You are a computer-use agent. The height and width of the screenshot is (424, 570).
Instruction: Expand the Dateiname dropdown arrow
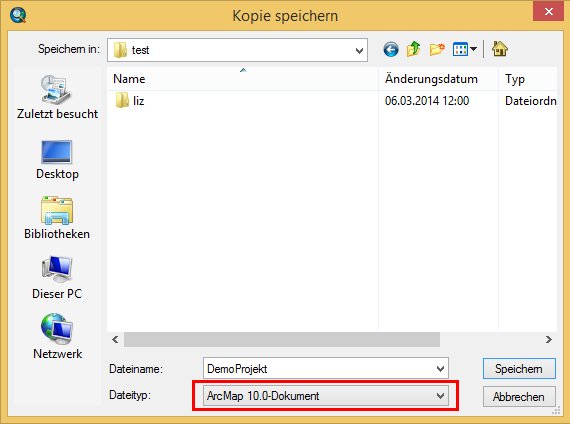pos(440,369)
